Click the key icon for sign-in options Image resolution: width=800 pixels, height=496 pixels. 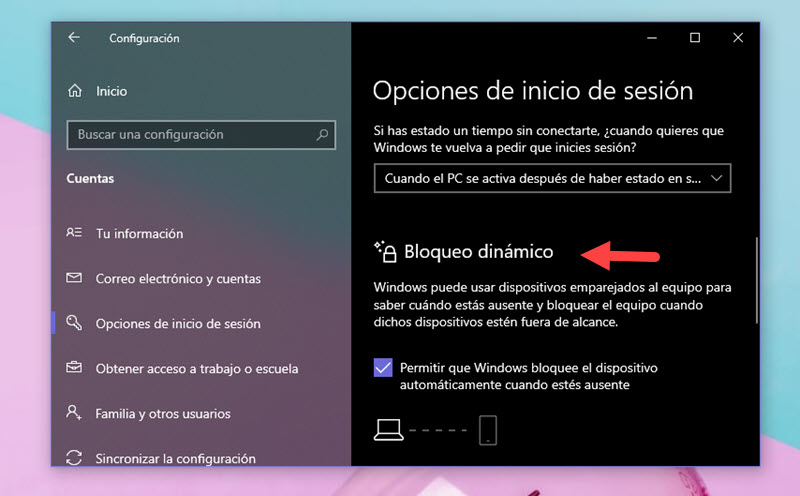pos(74,323)
